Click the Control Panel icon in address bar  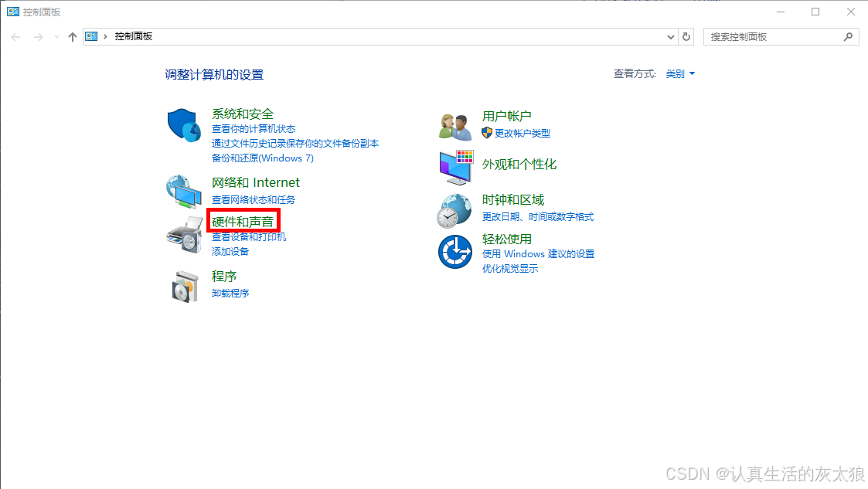coord(91,36)
